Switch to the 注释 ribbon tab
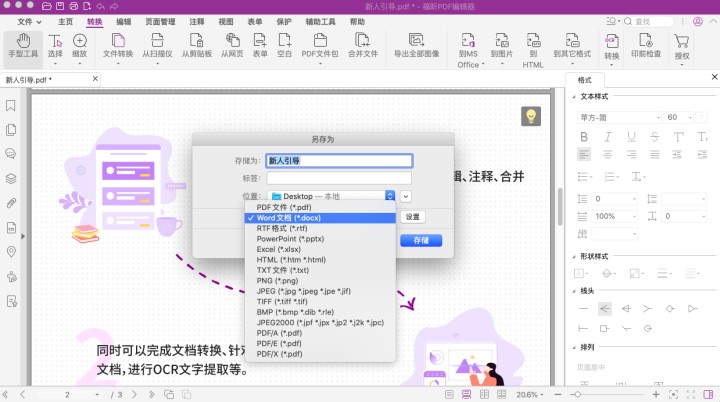Screen dimensions: 720x402 [x=197, y=21]
